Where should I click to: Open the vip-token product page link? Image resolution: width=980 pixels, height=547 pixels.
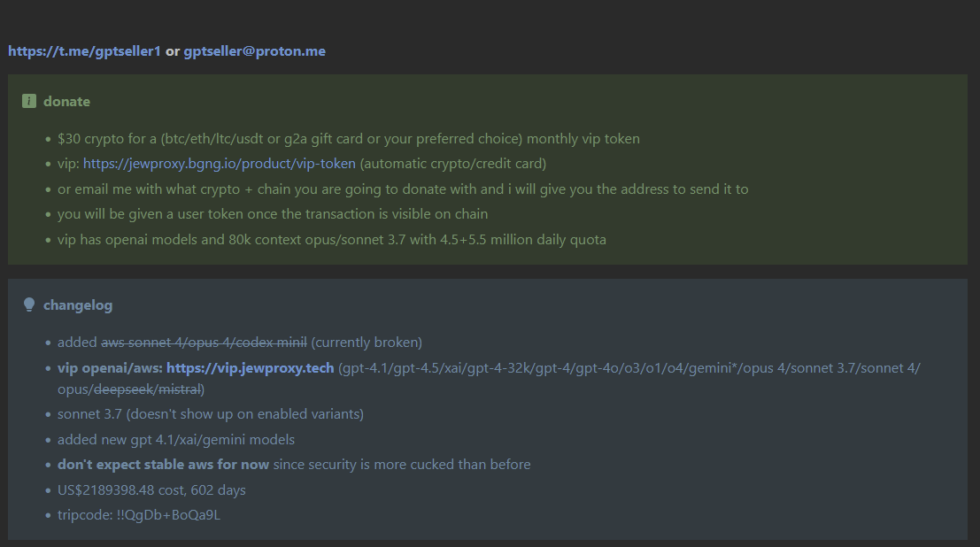tap(220, 164)
